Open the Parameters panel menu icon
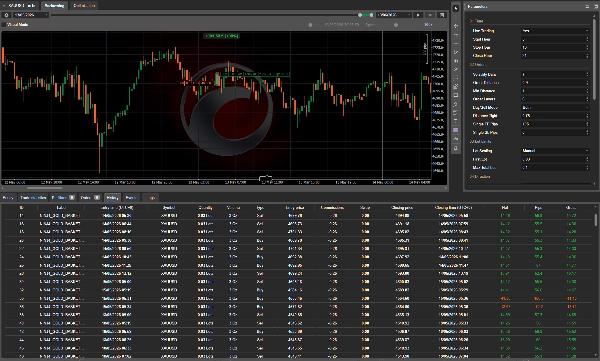Image resolution: width=600 pixels, height=361 pixels. 587,7
